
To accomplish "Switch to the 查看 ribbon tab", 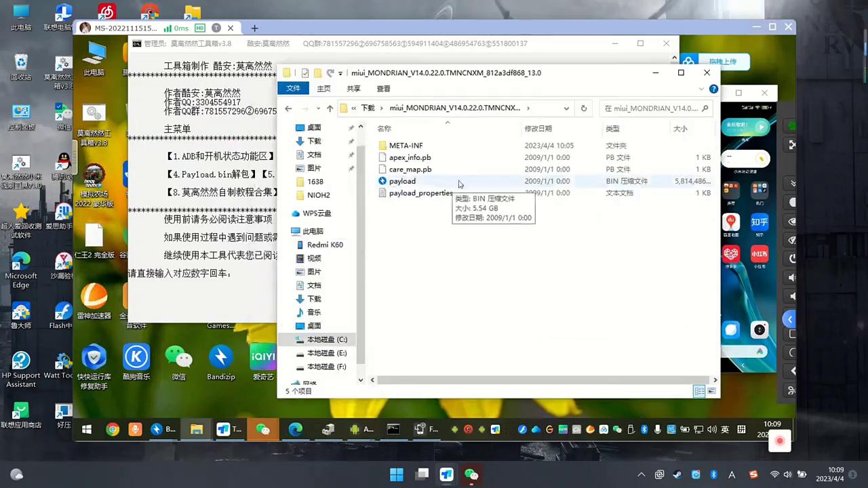I will 383,89.
